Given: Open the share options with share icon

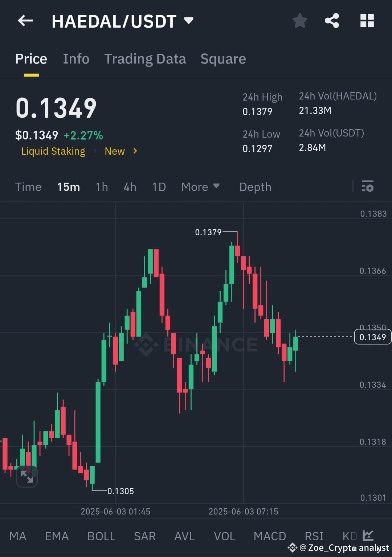Looking at the screenshot, I should 331,21.
